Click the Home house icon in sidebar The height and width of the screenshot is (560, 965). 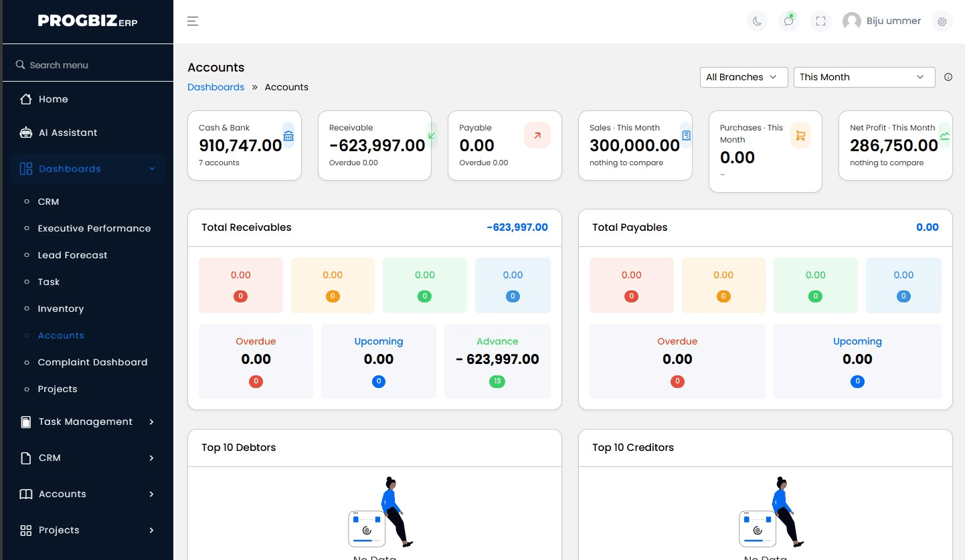(x=26, y=99)
